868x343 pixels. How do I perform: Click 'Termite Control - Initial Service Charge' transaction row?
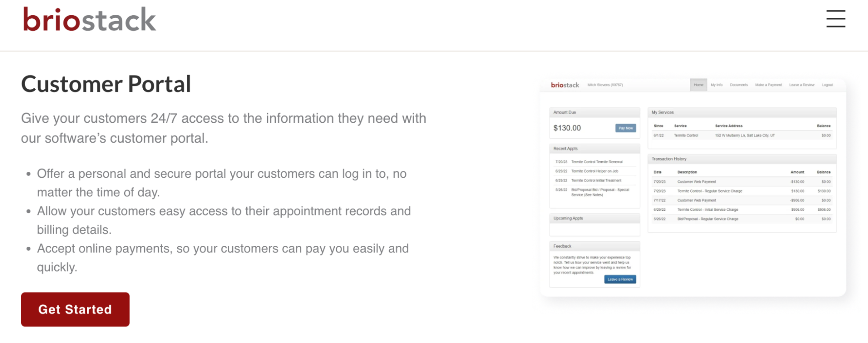742,209
